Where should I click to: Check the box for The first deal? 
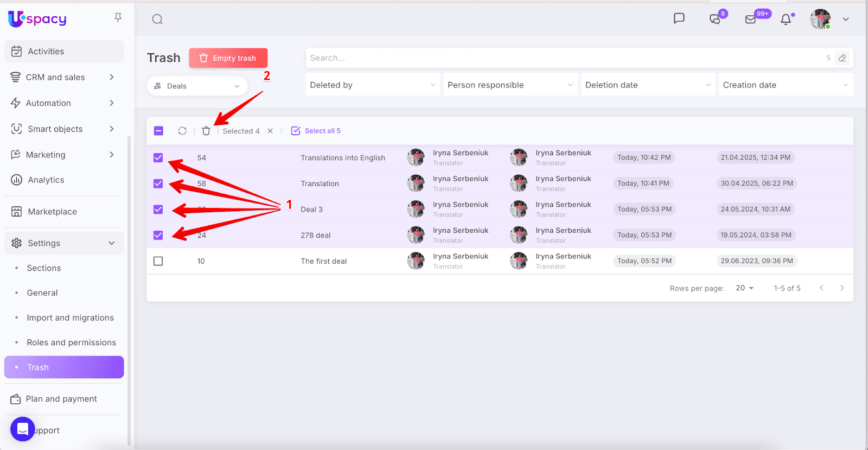click(158, 261)
